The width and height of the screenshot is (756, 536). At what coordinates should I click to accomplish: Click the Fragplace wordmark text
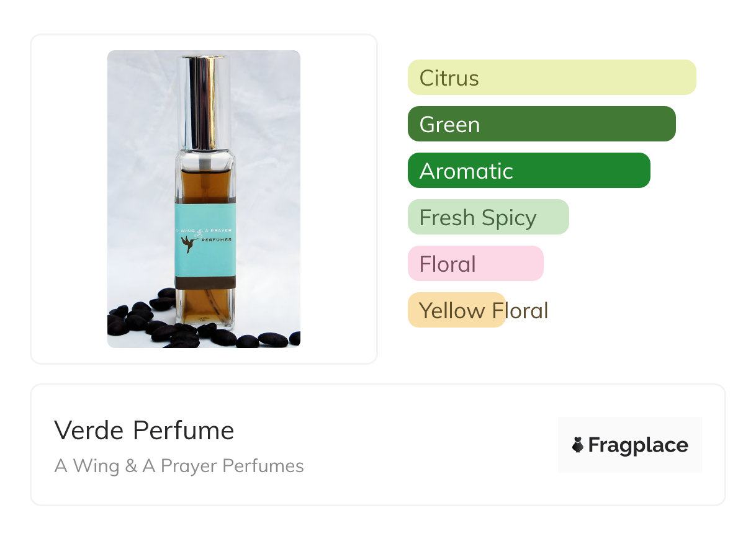638,445
